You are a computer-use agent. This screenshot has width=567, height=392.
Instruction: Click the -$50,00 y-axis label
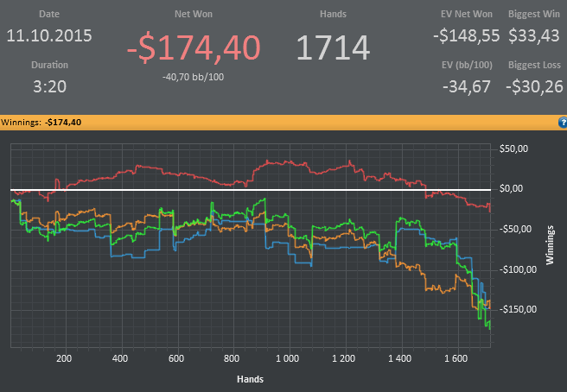[516, 229]
